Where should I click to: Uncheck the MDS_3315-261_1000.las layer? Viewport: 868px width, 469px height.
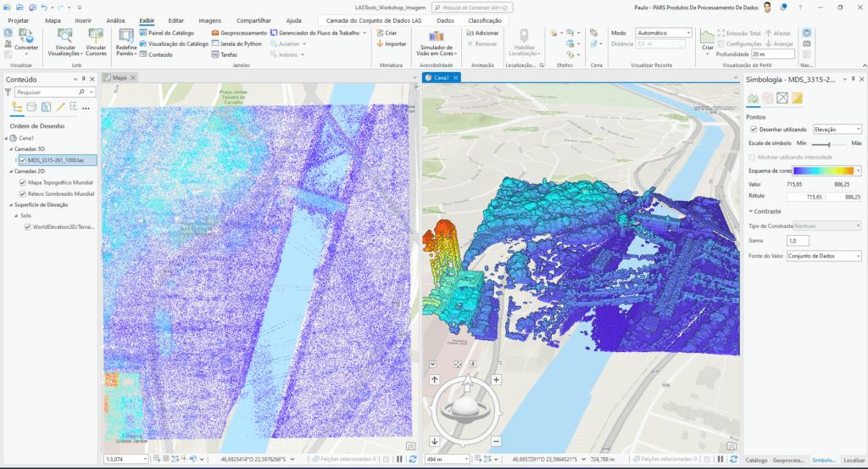tap(23, 159)
